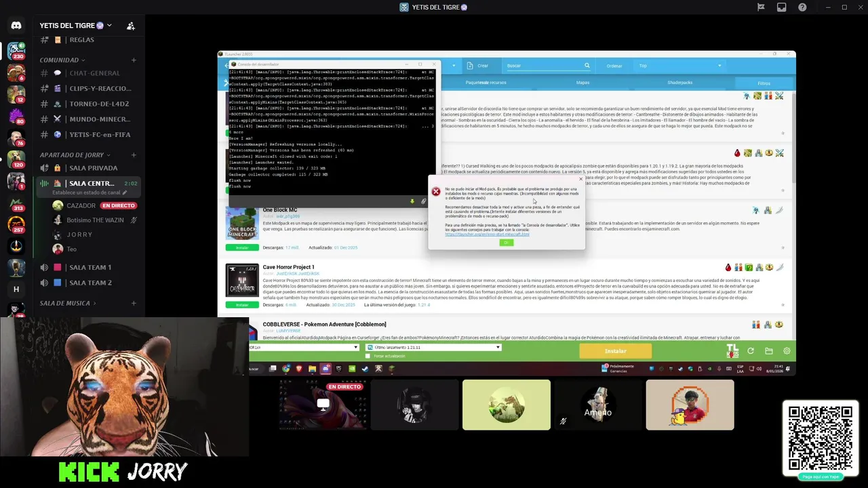Open the Filtros panel
The height and width of the screenshot is (488, 868).
click(764, 83)
